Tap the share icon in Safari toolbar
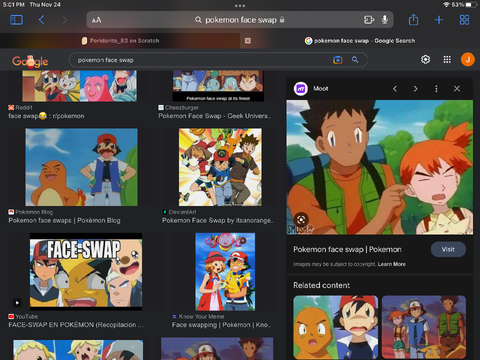Viewport: 480px width, 360px height. click(x=413, y=20)
